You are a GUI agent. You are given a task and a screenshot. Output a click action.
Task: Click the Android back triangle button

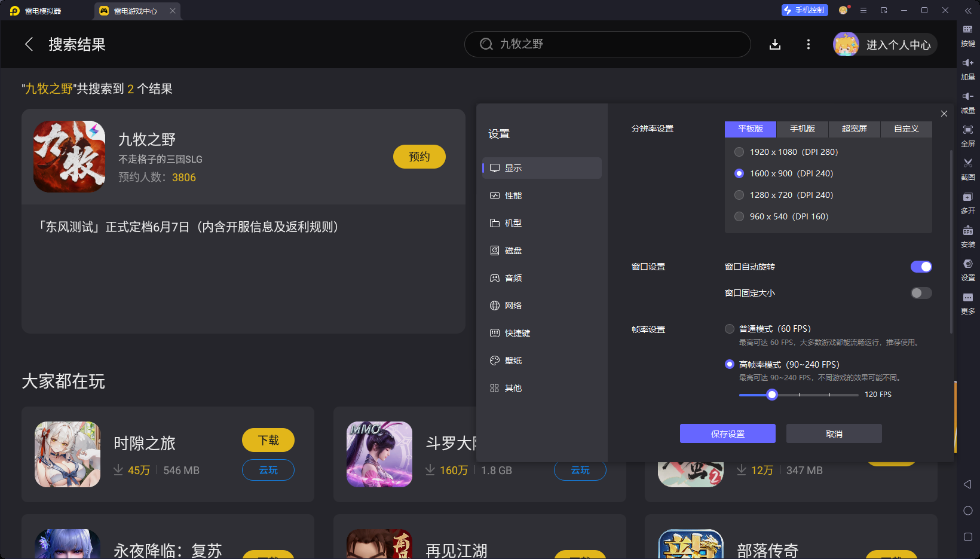pyautogui.click(x=968, y=484)
